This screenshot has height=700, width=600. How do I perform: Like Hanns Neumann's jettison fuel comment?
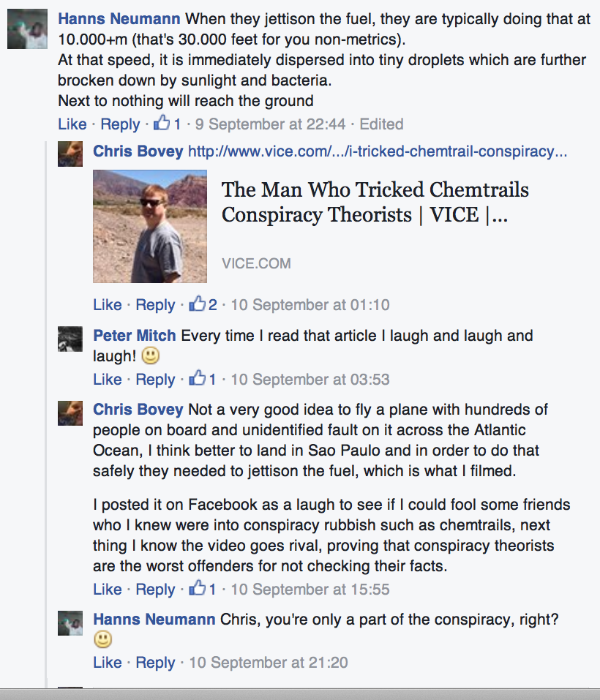(72, 124)
